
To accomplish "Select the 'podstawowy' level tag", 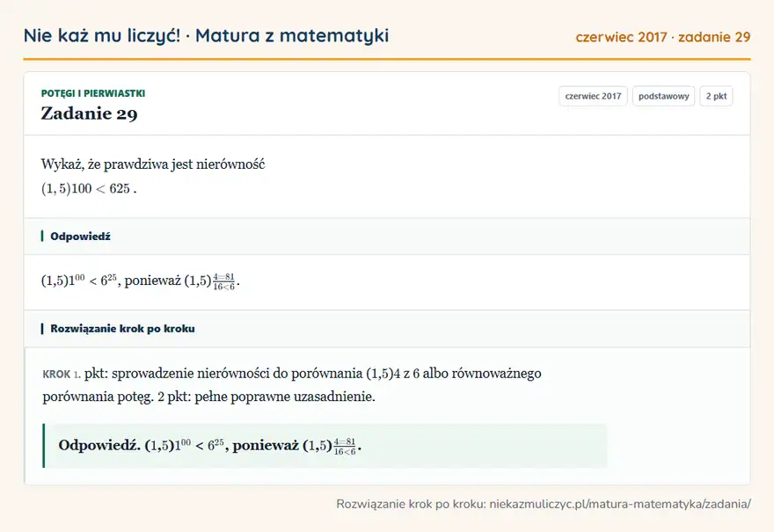I will pos(663,96).
